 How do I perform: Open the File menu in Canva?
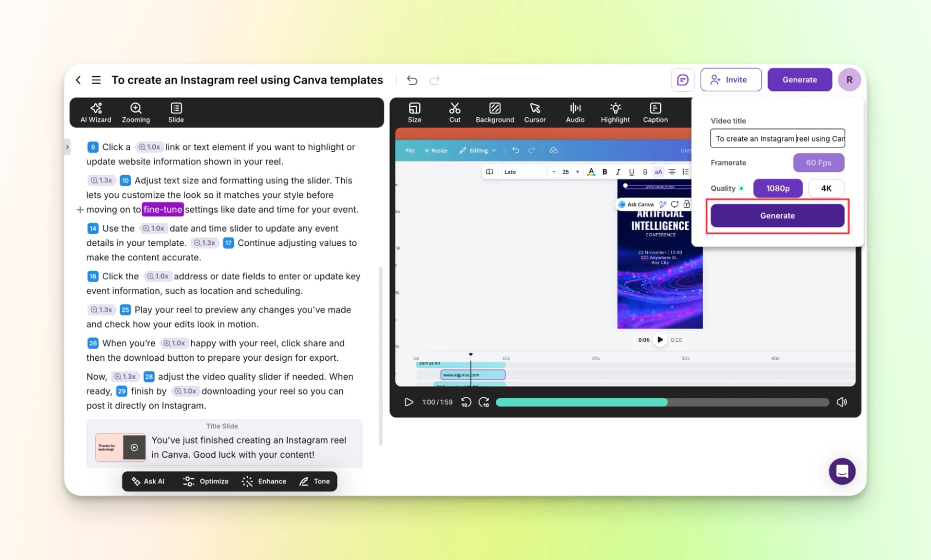(410, 150)
